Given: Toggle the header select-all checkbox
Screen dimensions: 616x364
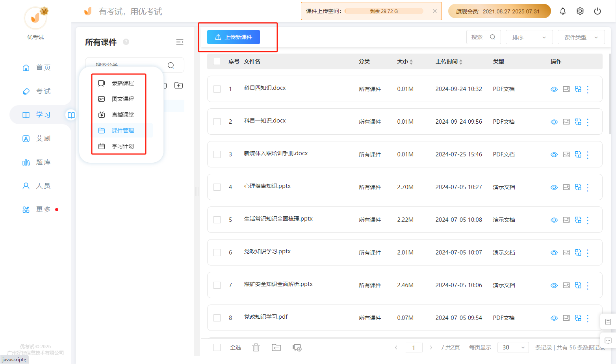Looking at the screenshot, I should click(217, 61).
